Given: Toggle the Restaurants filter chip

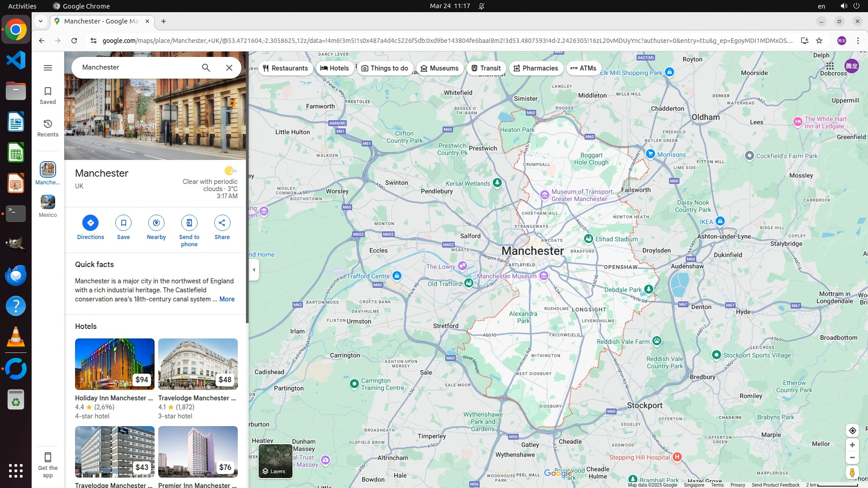Looking at the screenshot, I should (285, 68).
